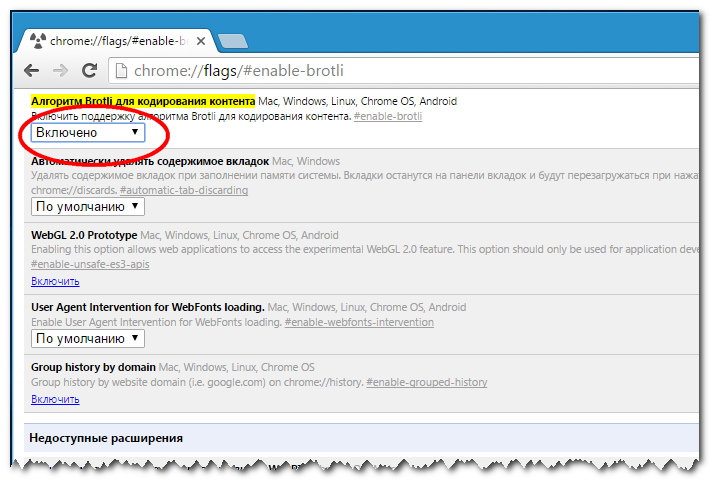The image size is (710, 487).
Task: Click the address bar URL field
Action: click(x=403, y=71)
